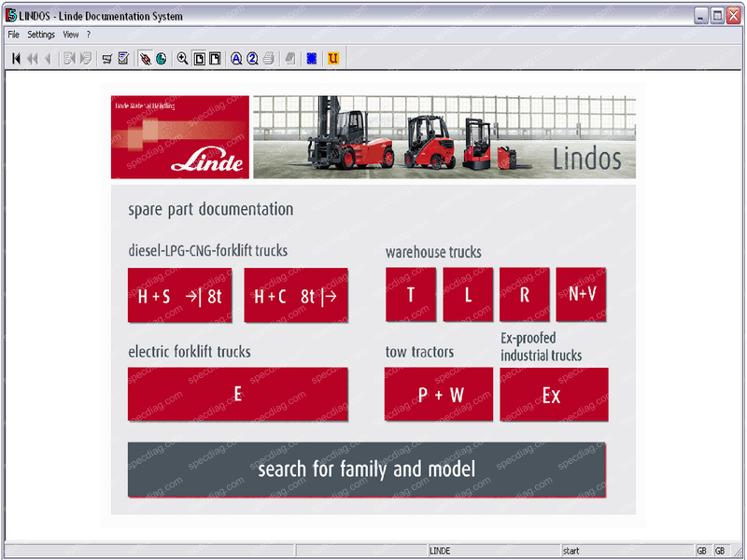Select the H+C over 8t trucks tile
747x560 pixels.
click(296, 296)
